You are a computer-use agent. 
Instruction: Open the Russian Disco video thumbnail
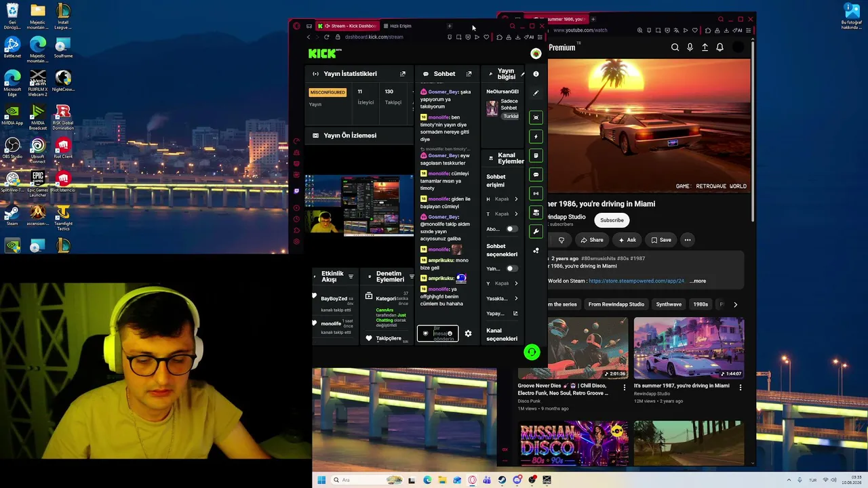pos(573,444)
